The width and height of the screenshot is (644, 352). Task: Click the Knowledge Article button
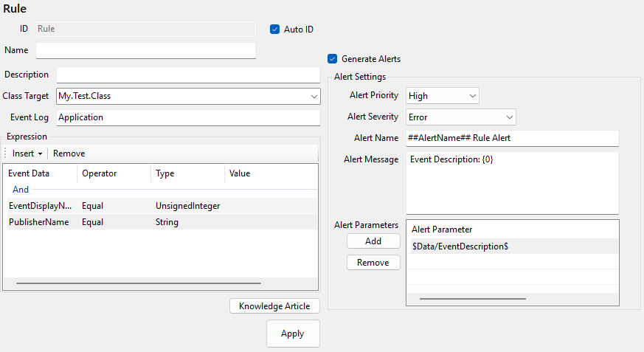[274, 306]
